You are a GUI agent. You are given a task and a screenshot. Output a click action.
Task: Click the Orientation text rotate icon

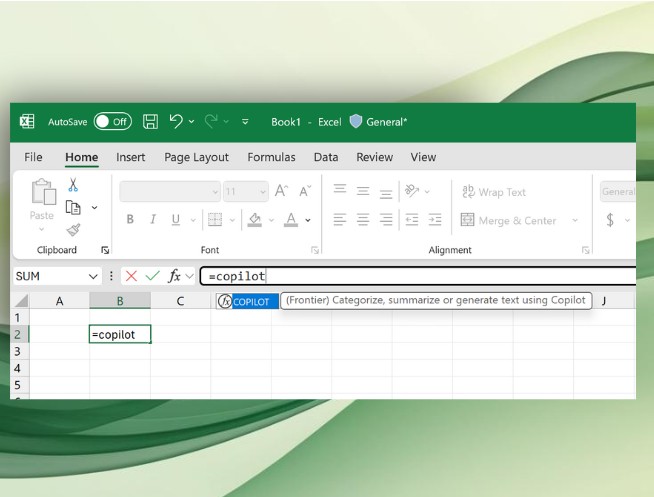(412, 191)
